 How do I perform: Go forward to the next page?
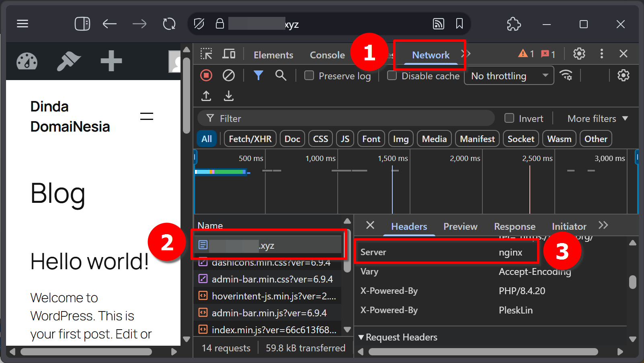[139, 24]
